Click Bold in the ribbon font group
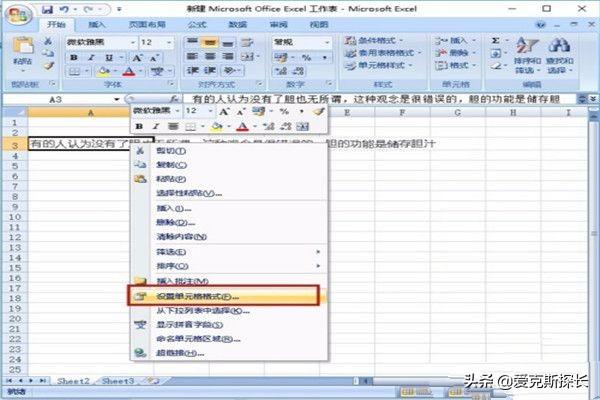 (75, 58)
